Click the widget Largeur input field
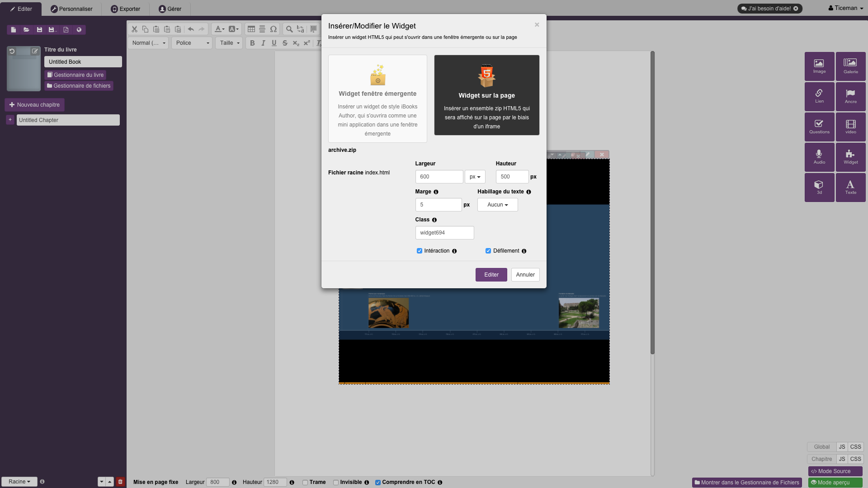This screenshot has width=868, height=488. click(439, 177)
